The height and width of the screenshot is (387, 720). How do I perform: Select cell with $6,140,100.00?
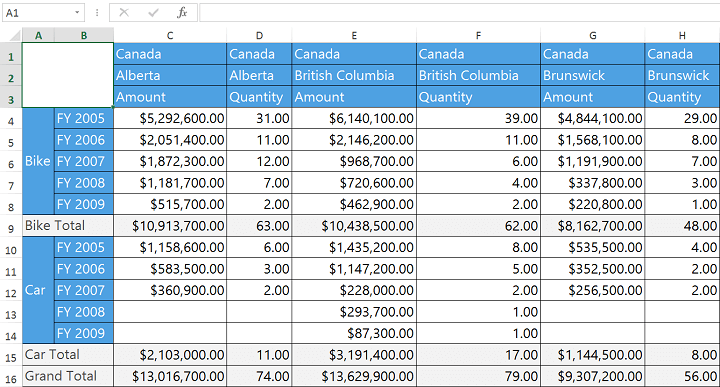click(354, 118)
